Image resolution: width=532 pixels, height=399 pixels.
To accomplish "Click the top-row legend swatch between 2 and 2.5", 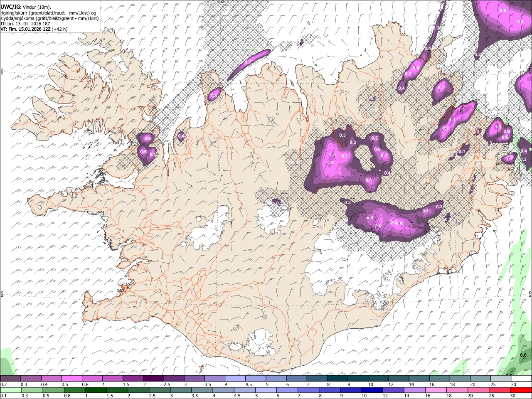I will tap(153, 379).
